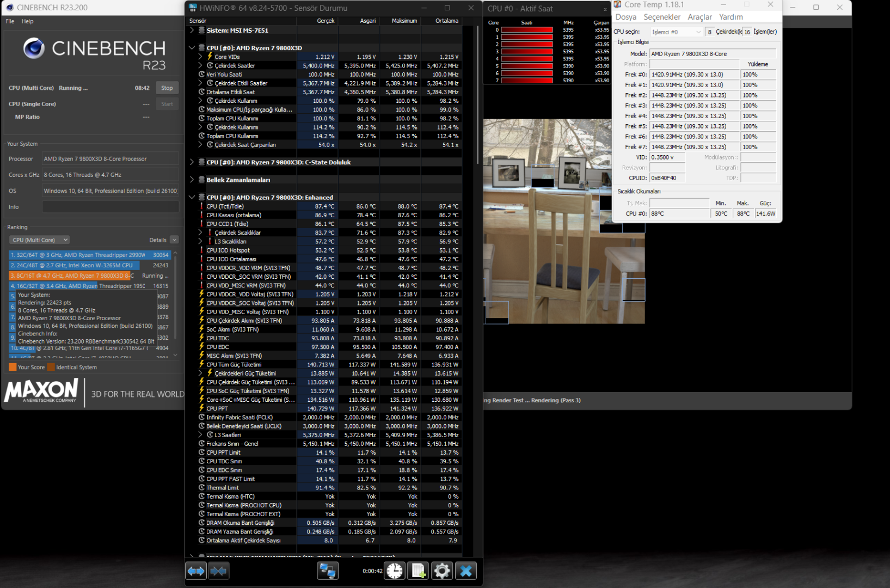This screenshot has width=890, height=588.
Task: Expand the L3 Sıcaklıkları row
Action: coord(200,242)
